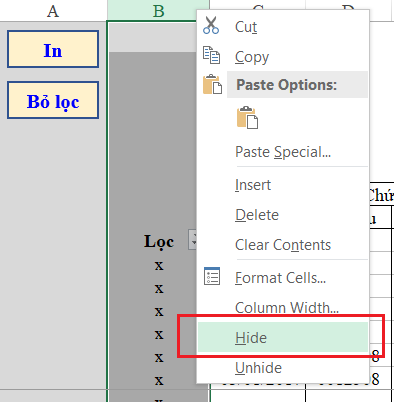Choose Unhide from the context menu
This screenshot has height=402, width=394.
283,368
